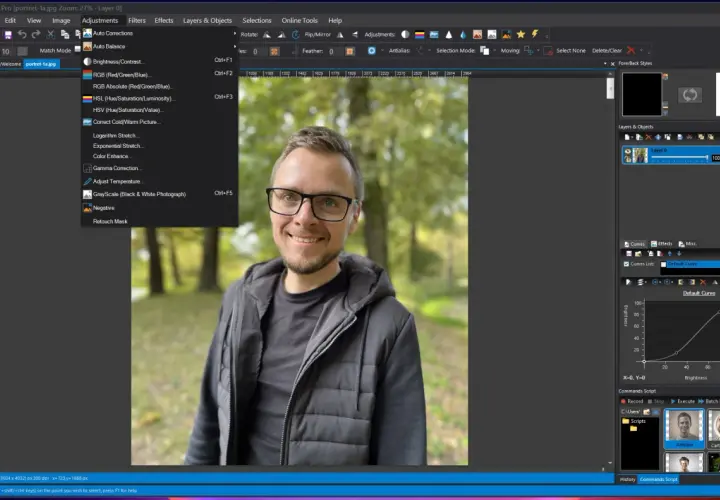Click the Record script red dot
720x500 pixels.
tap(624, 401)
